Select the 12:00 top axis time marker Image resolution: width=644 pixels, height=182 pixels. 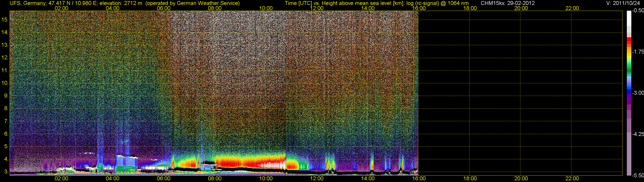pos(317,8)
